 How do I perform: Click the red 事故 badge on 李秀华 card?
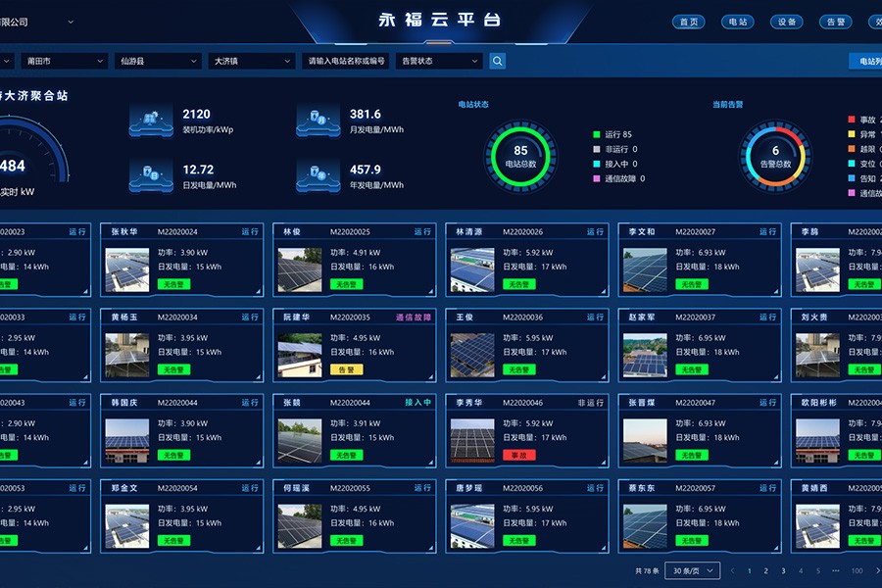click(519, 455)
